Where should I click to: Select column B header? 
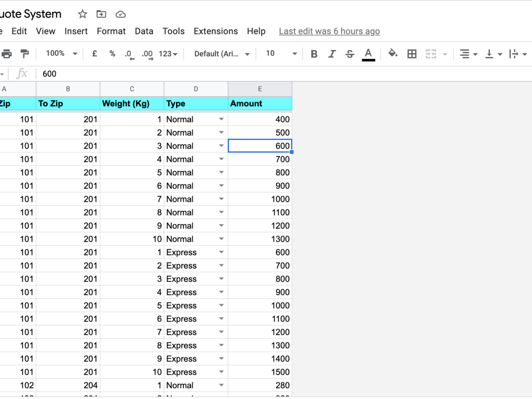[68, 89]
